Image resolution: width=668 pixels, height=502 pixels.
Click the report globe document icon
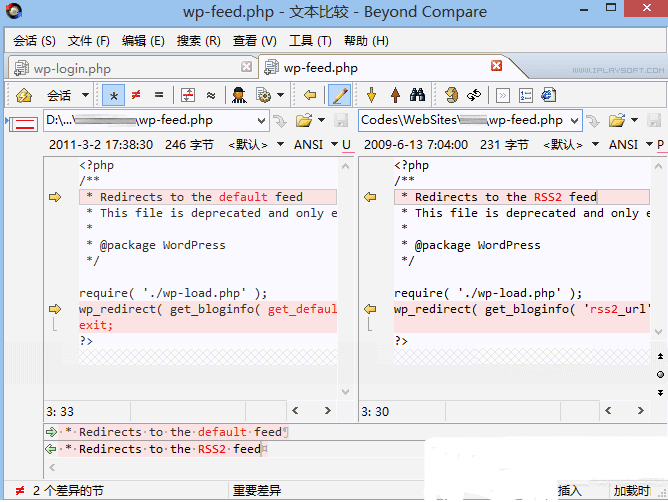click(x=549, y=95)
